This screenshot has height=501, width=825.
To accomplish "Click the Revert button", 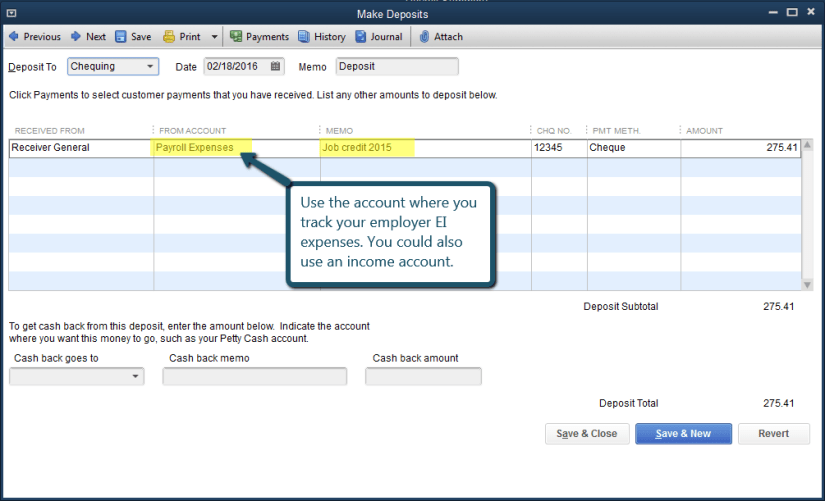I will (x=773, y=434).
